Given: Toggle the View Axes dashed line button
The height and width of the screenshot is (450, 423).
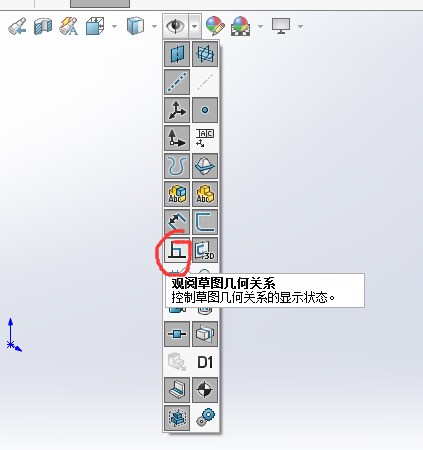Looking at the screenshot, I should coord(177,82).
